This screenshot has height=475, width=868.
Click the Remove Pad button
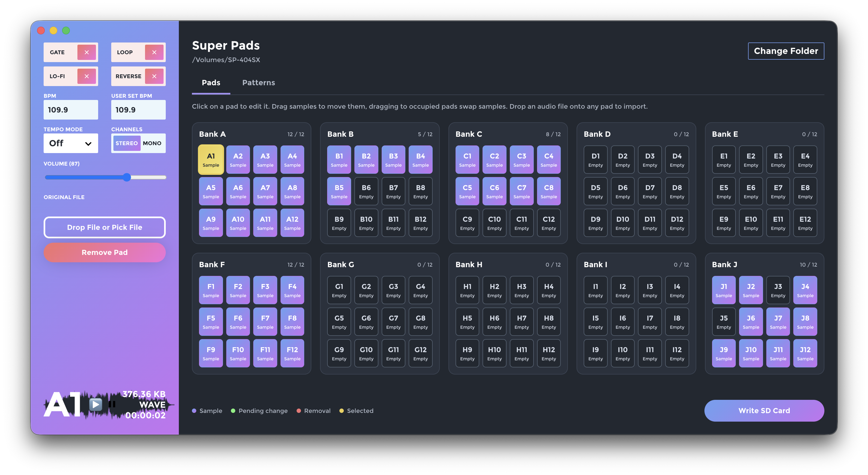coord(104,252)
